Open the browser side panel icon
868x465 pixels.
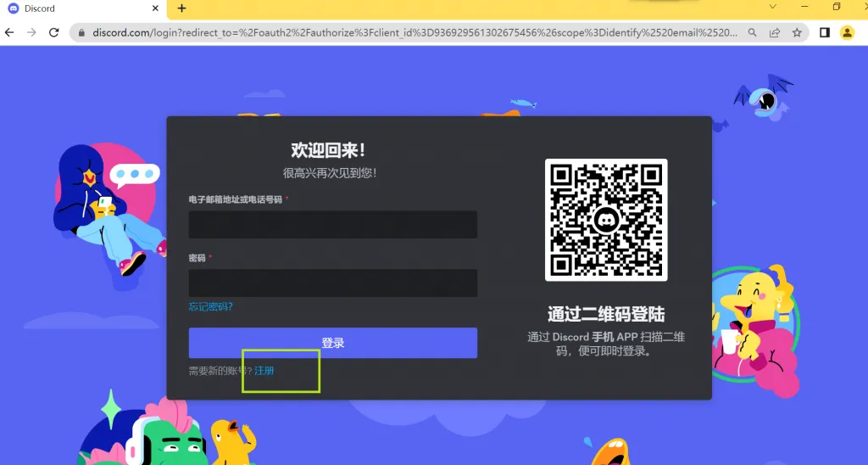[x=824, y=33]
